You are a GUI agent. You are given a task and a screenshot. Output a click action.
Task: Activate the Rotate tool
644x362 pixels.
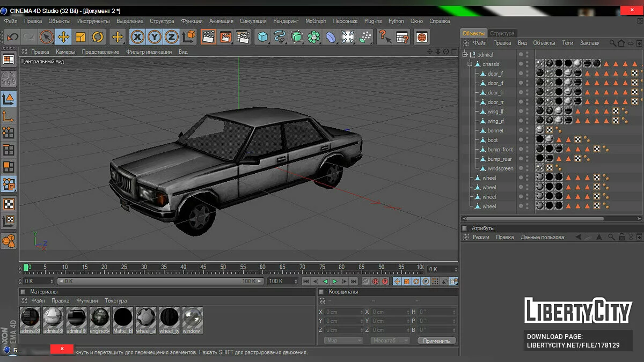pos(98,37)
